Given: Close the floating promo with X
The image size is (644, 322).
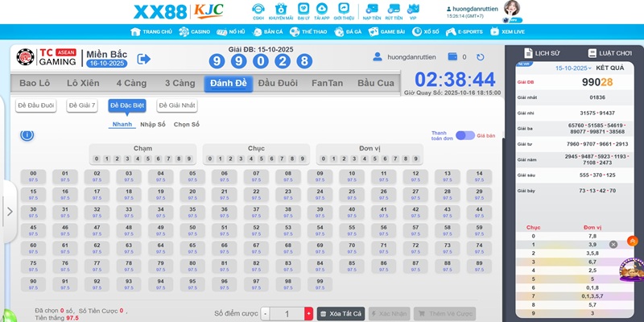Looking at the screenshot, I should (613, 245).
